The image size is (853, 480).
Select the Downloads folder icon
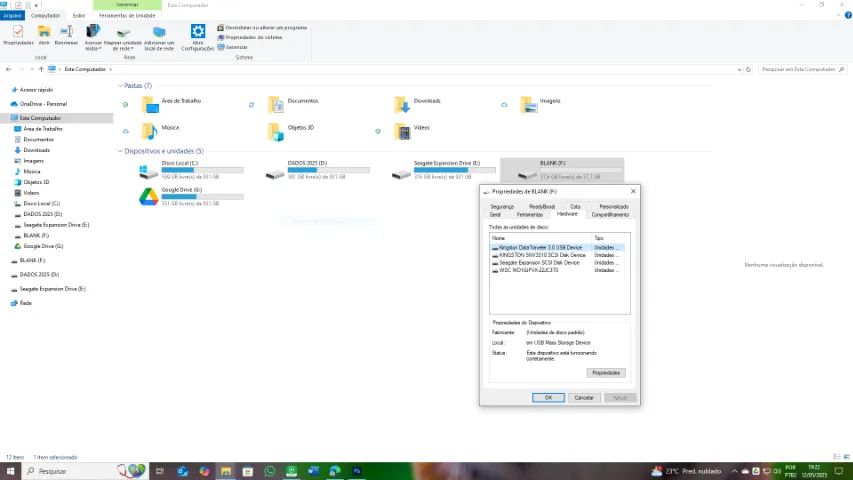pos(403,104)
